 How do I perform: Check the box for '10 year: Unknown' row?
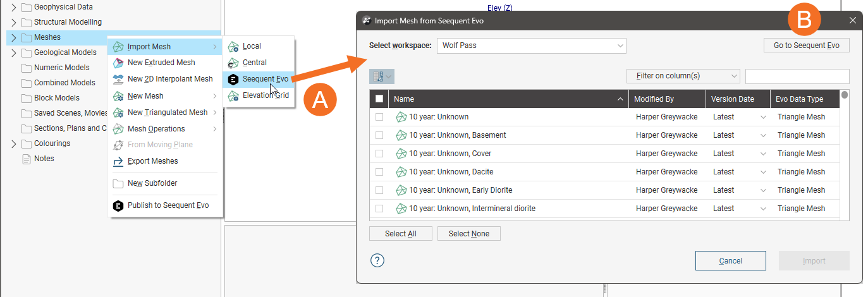[379, 117]
